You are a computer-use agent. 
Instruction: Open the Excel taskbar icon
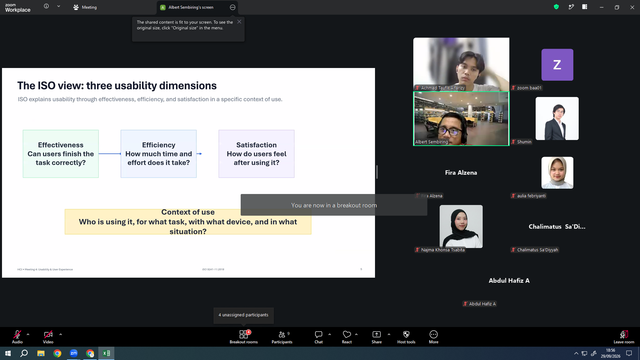pyautogui.click(x=106, y=353)
